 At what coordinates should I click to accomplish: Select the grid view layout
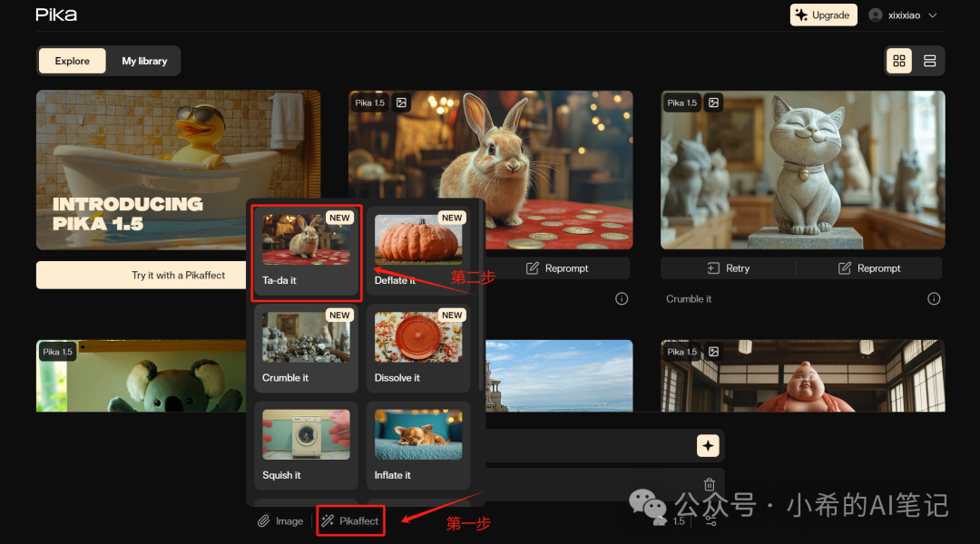[x=899, y=61]
